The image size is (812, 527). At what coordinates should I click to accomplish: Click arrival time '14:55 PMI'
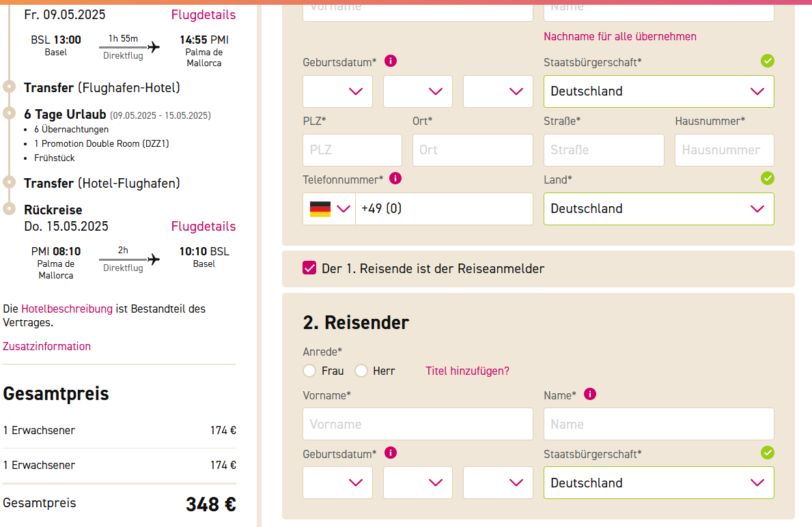tap(204, 40)
